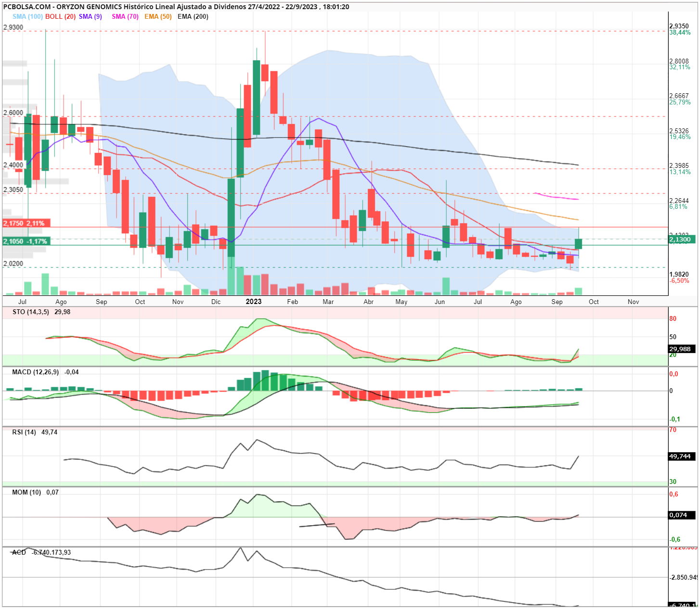Click the 0,6 level on momentum axis
The height and width of the screenshot is (609, 700).
(x=674, y=494)
